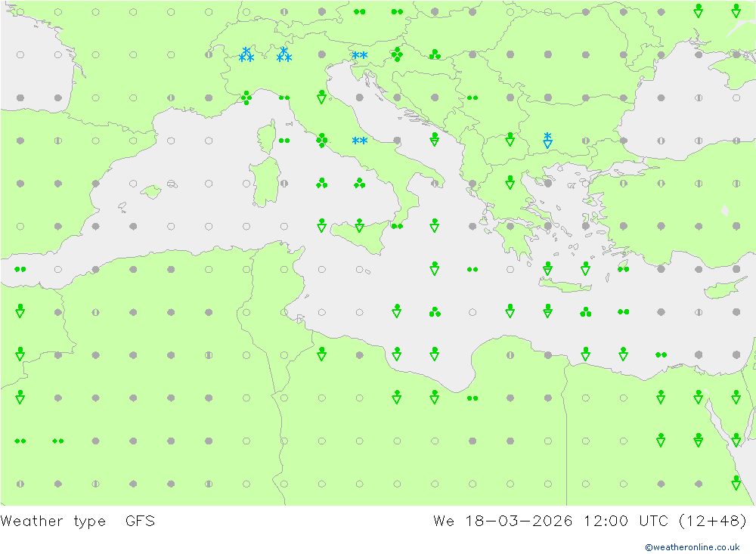Click the three-dot rain symbol near Genoa coast
This screenshot has height=554, width=756.
[246, 98]
